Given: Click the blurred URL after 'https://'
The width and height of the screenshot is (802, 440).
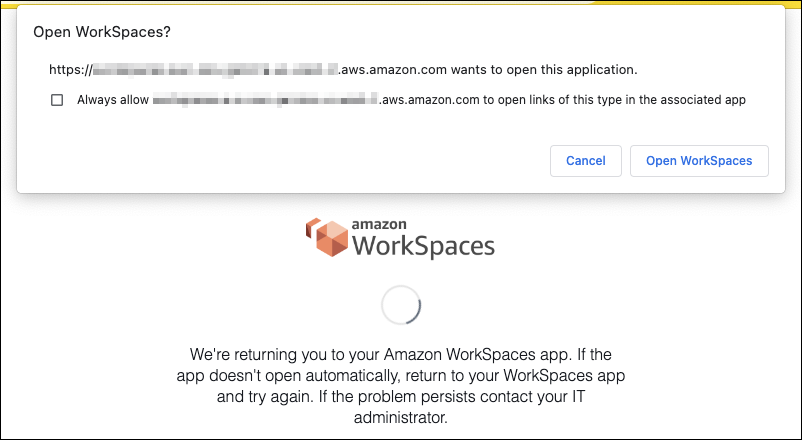Looking at the screenshot, I should [x=215, y=70].
